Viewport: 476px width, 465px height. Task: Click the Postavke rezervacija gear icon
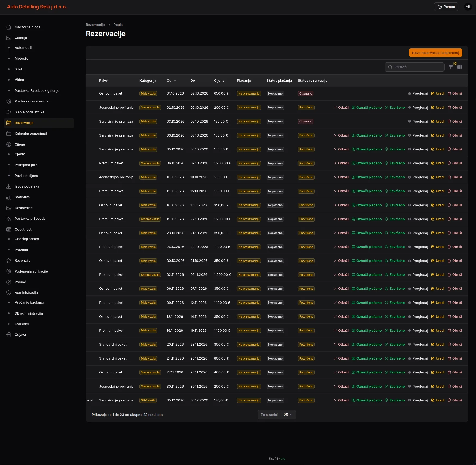9,101
